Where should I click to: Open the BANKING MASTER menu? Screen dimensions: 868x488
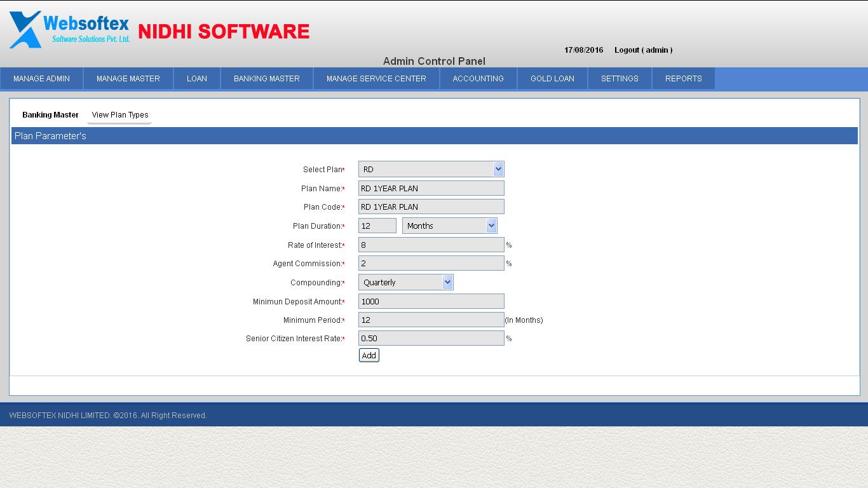267,79
